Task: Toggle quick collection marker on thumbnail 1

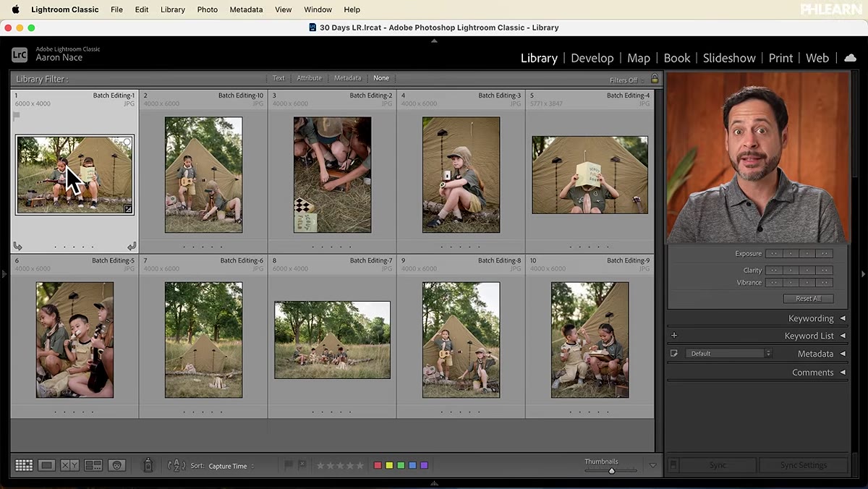Action: point(127,143)
